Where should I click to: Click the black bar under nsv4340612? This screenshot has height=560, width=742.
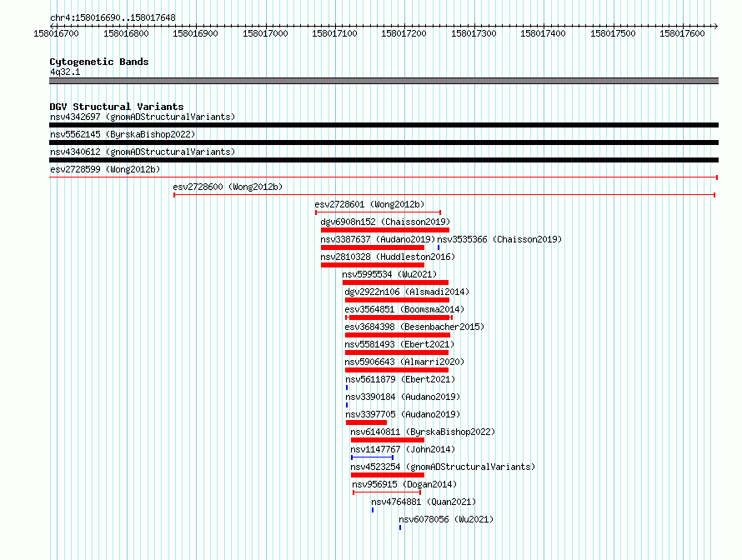tap(384, 160)
